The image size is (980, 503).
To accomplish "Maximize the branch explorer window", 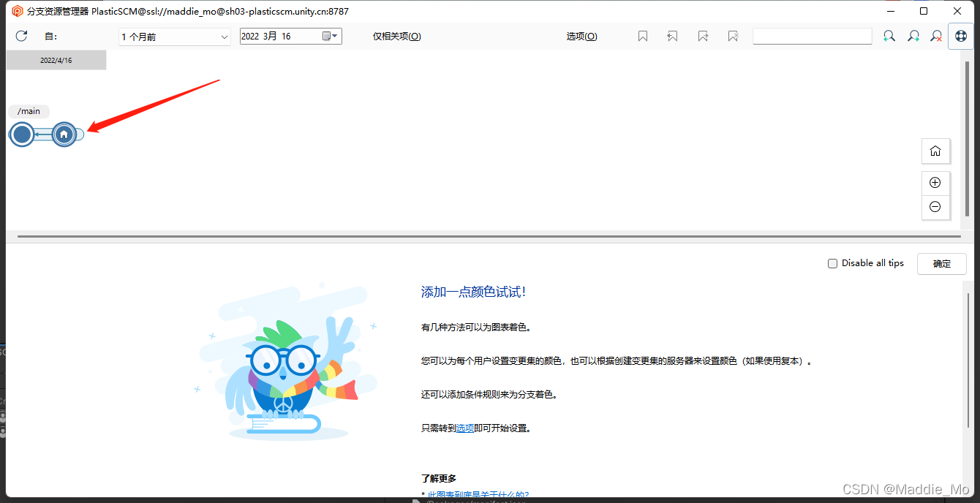I will (x=924, y=11).
